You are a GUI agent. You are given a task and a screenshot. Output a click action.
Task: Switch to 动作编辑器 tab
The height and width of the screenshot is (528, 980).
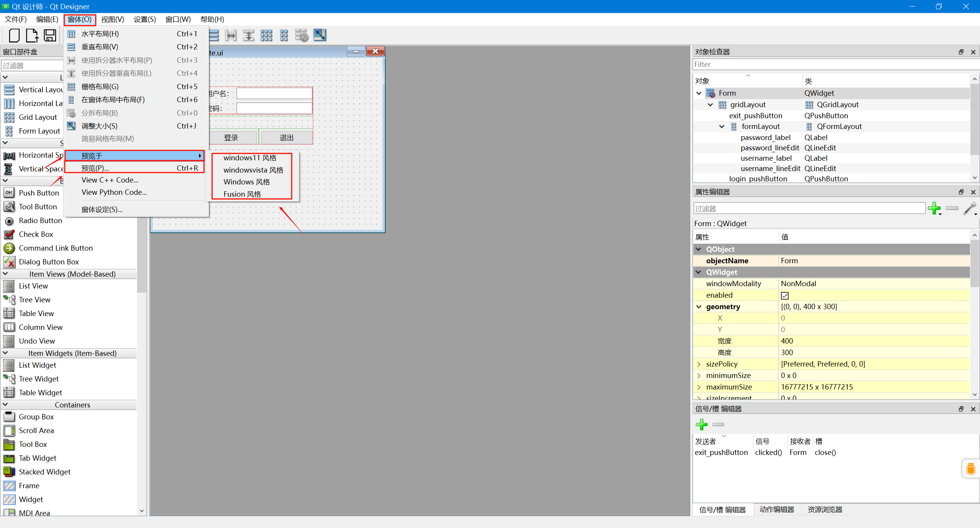777,510
